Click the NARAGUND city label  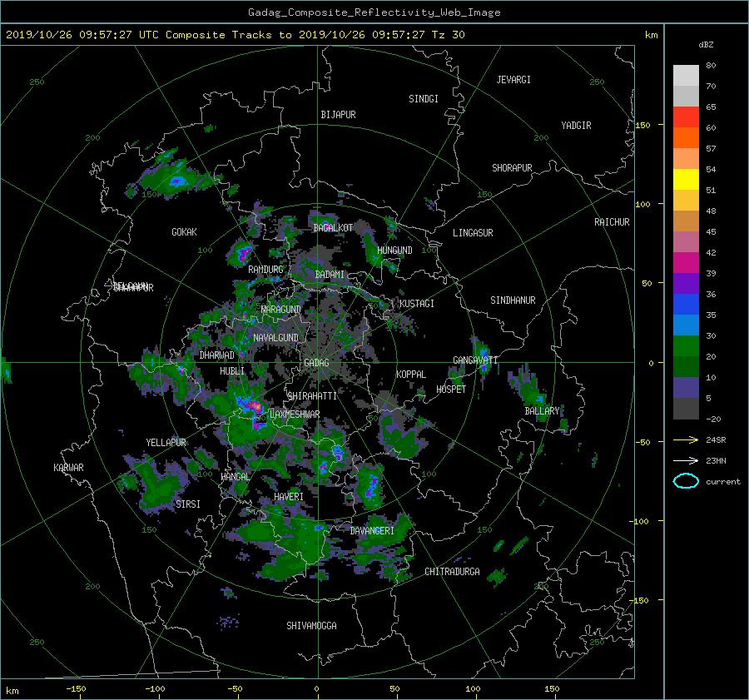[x=281, y=310]
